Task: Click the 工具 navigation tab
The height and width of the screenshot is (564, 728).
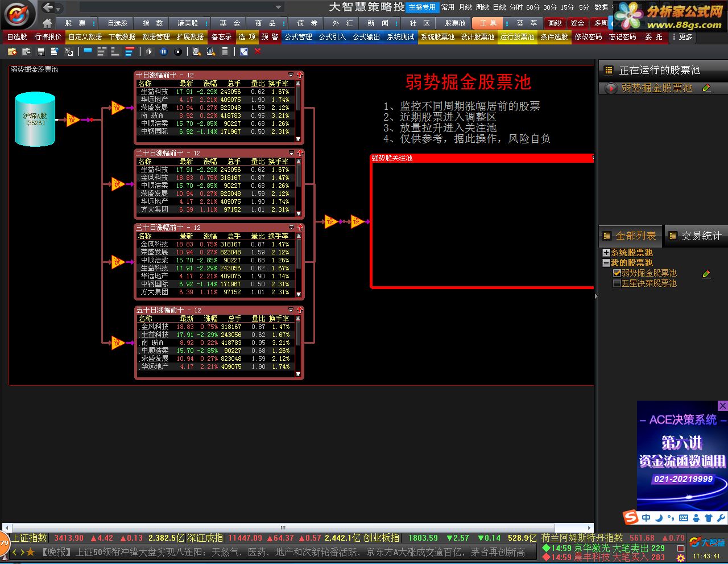Action: click(488, 23)
